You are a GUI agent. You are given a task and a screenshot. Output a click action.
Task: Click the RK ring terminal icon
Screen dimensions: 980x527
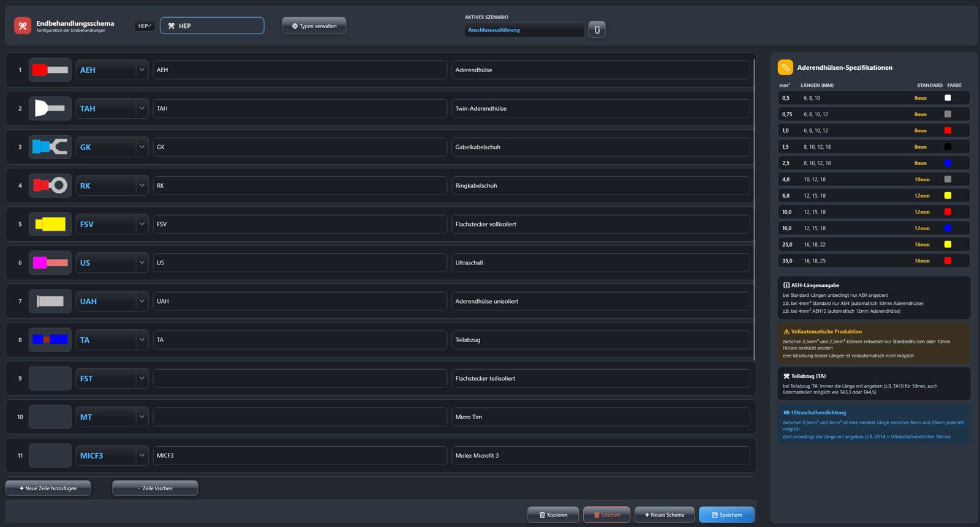point(50,185)
